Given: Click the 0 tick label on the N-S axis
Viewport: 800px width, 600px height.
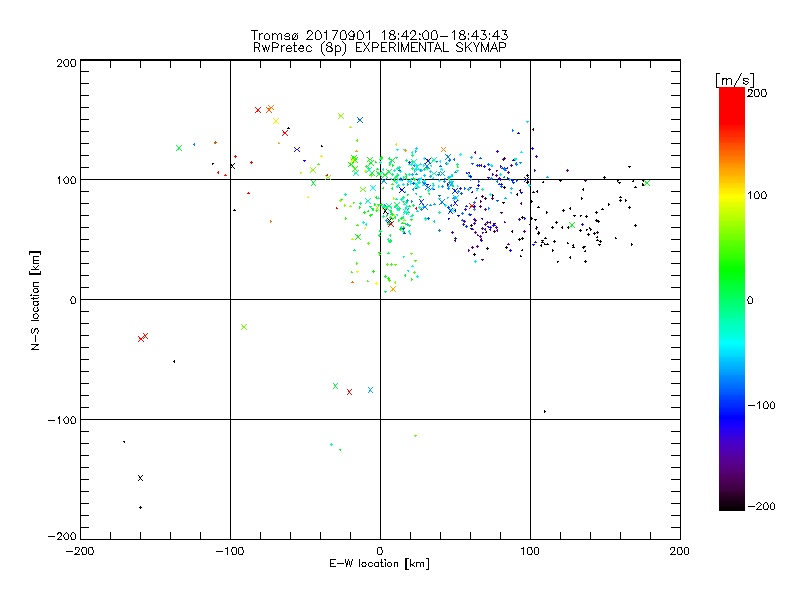Looking at the screenshot, I should click(x=73, y=300).
